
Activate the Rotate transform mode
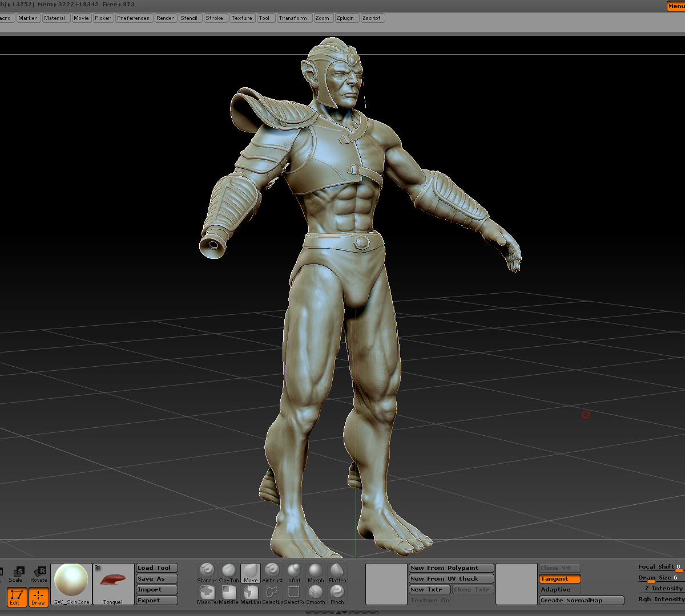point(39,574)
